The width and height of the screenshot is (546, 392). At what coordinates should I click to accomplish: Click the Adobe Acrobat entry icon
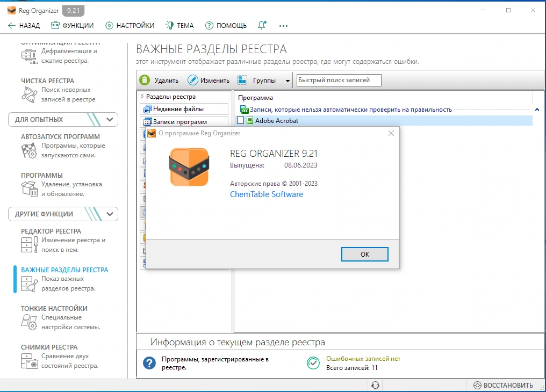click(x=250, y=120)
